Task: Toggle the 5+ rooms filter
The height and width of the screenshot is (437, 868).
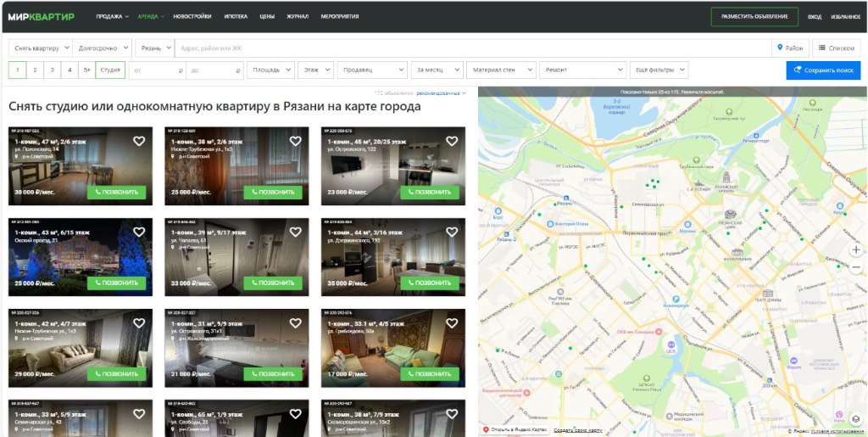Action: tap(86, 70)
